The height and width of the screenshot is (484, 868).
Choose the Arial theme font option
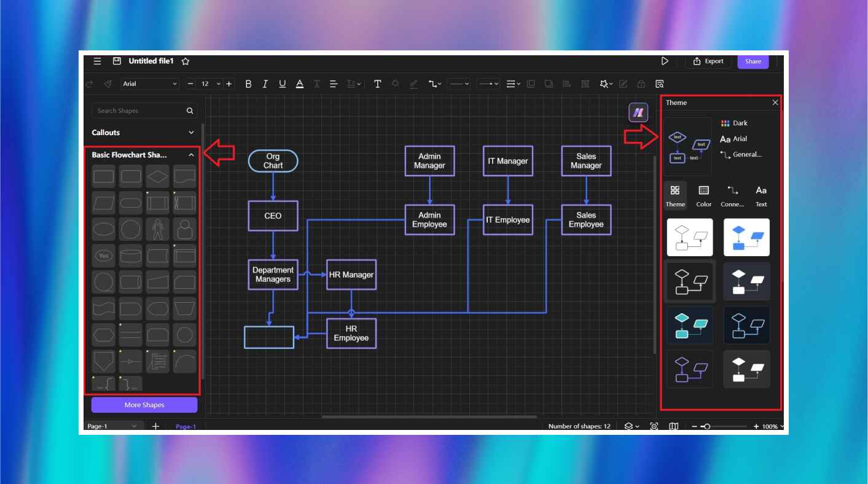[733, 139]
